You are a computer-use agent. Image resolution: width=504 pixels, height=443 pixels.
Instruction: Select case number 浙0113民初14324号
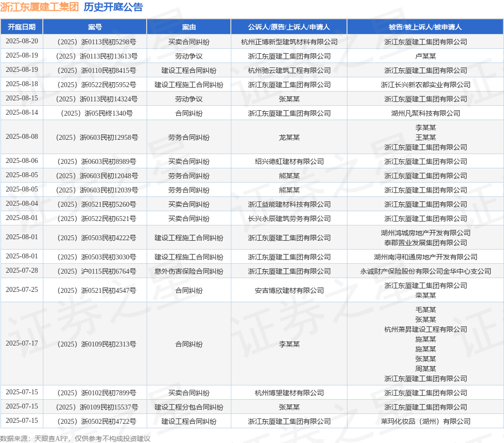109,99
